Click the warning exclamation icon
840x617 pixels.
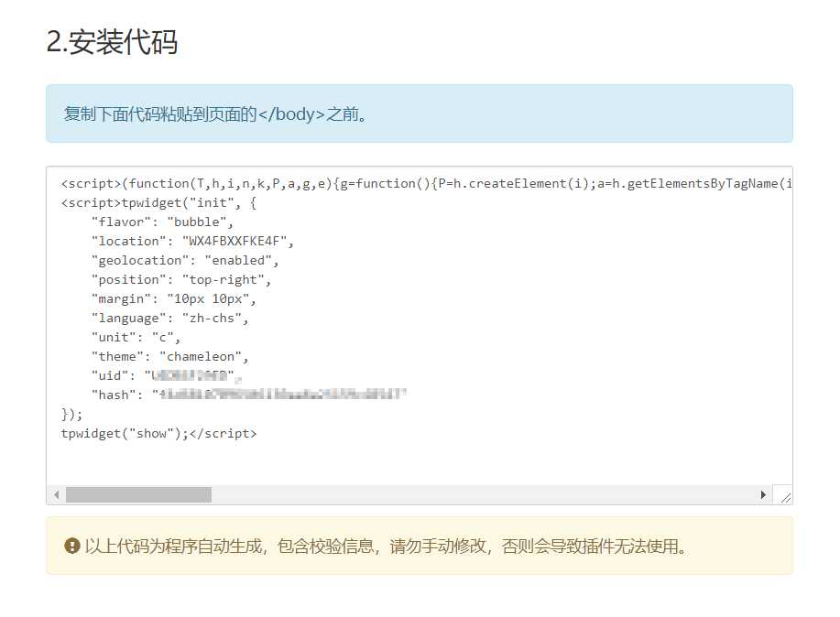pyautogui.click(x=71, y=546)
